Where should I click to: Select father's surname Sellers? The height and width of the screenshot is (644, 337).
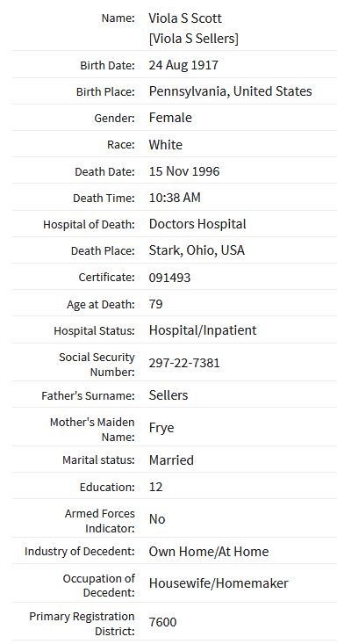(x=168, y=395)
